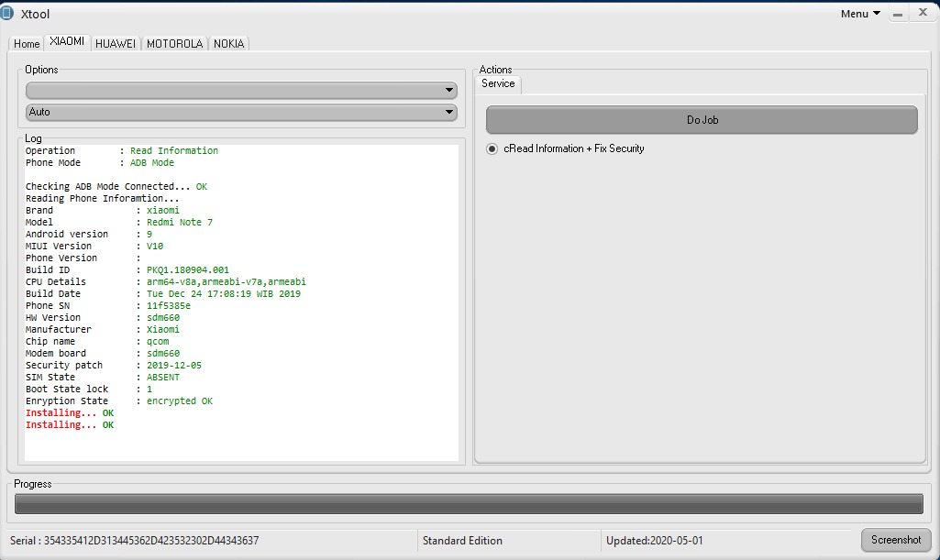This screenshot has height=560, width=940.
Task: Click the CPU Details arm64-v8a value
Action: [226, 281]
